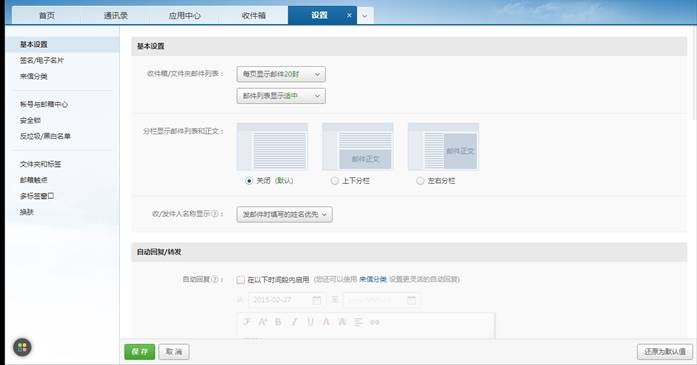The height and width of the screenshot is (365, 697).
Task: Click help icon next to 收/发件人名称显示
Action: [x=215, y=214]
